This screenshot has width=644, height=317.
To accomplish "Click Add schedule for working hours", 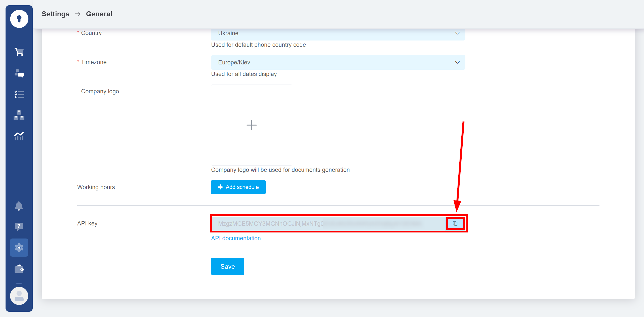I will pos(238,187).
